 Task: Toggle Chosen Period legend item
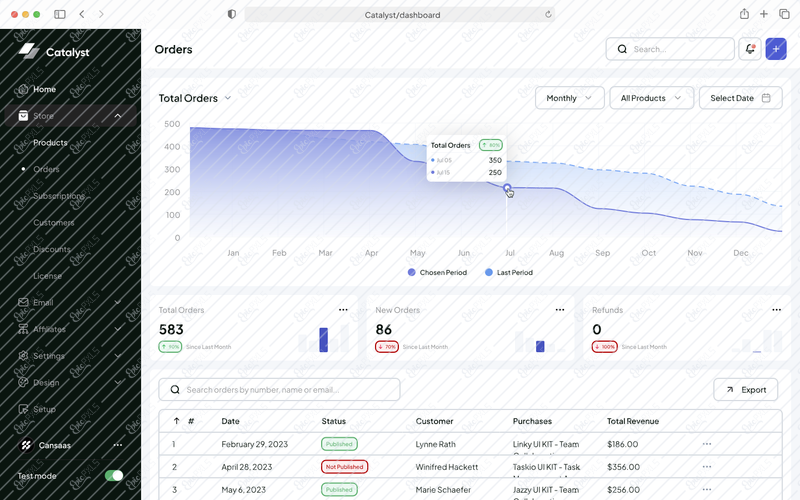point(437,272)
